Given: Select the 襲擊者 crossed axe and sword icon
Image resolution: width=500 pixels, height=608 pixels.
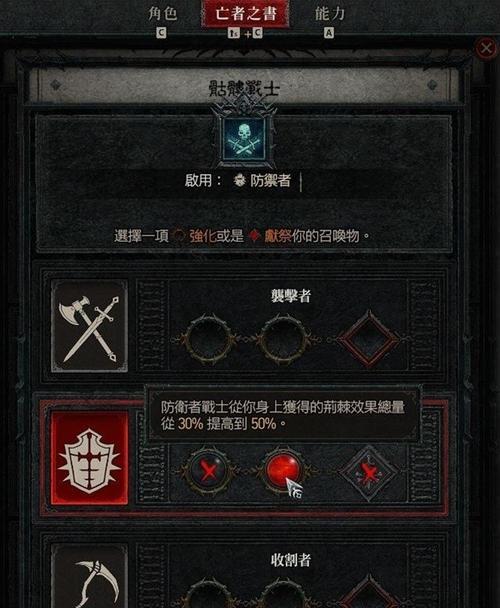Looking at the screenshot, I should [x=90, y=326].
